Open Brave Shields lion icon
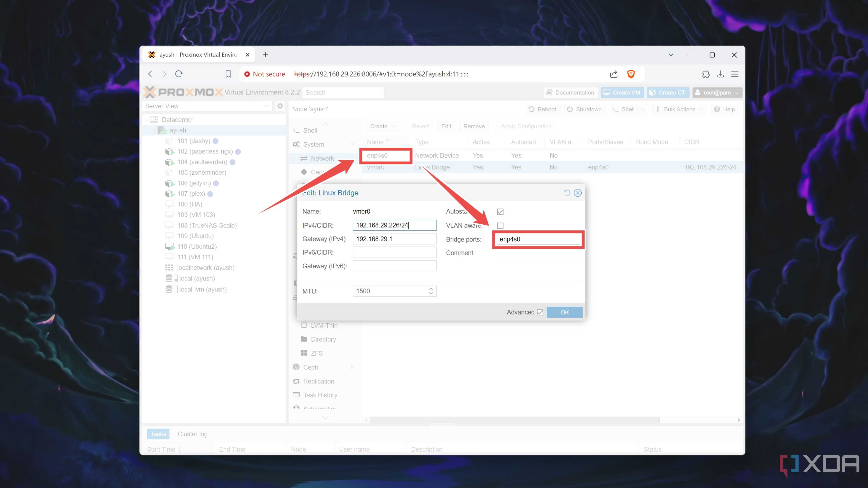The image size is (868, 488). [631, 74]
